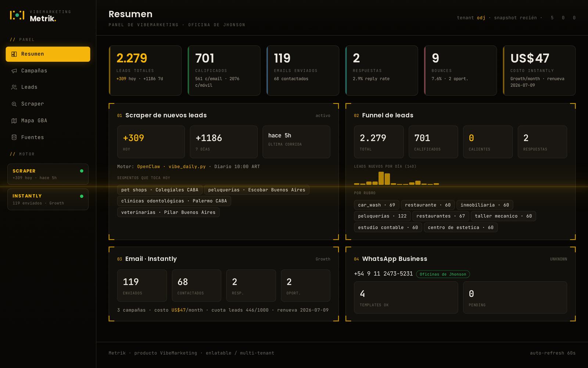Click the estudio contable 60 tag
Viewport: 588px width, 368px height.
pyautogui.click(x=388, y=227)
